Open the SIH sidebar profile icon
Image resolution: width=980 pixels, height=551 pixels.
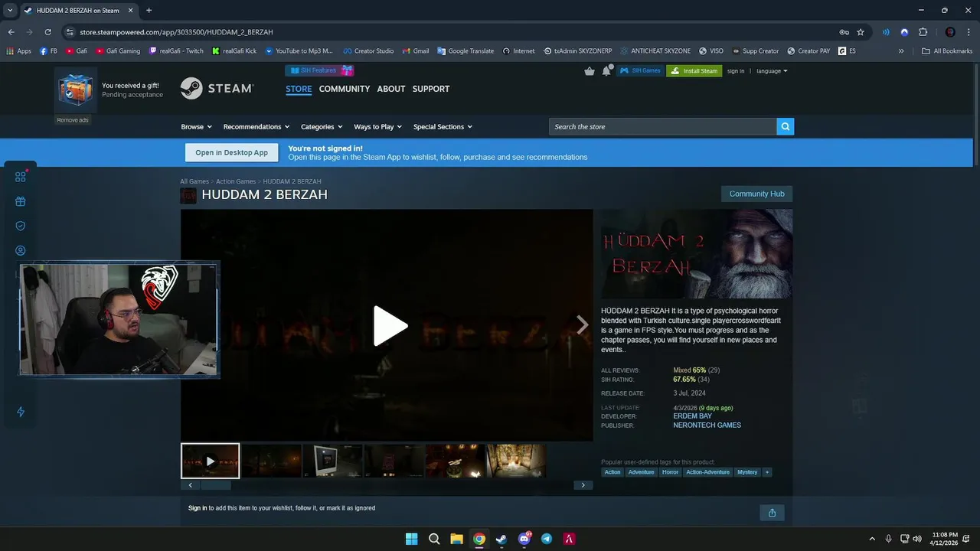pos(21,250)
